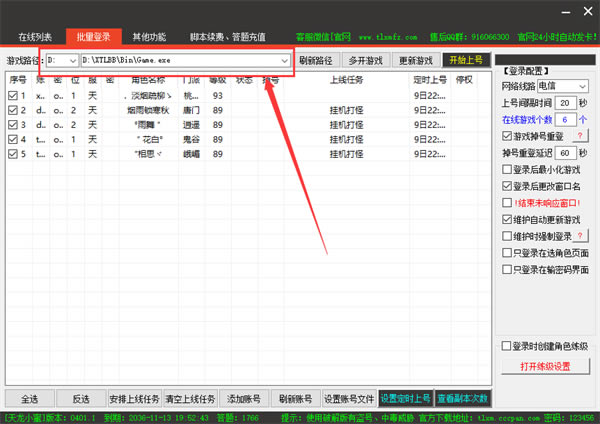Click the help icon beside 维护时强制登录
The height and width of the screenshot is (424, 600).
(580, 237)
